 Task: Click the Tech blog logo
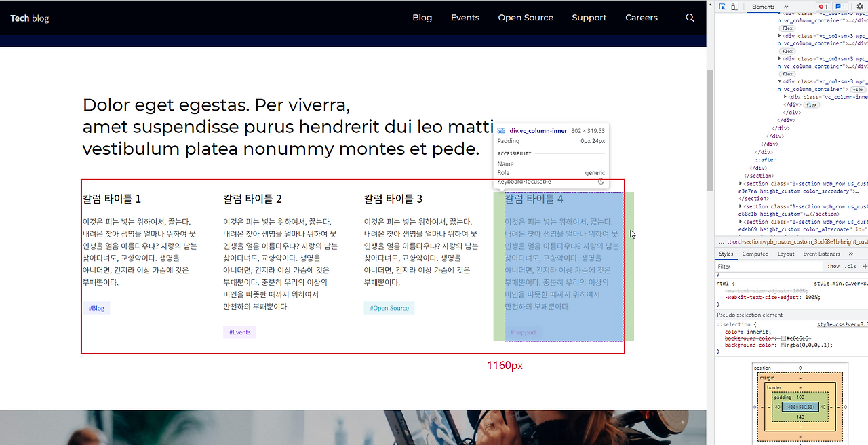point(30,18)
